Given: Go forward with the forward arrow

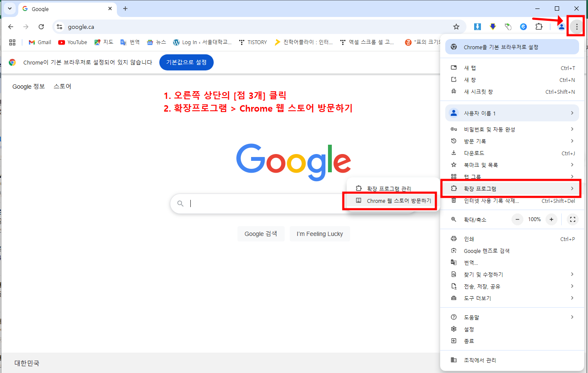Looking at the screenshot, I should (26, 27).
